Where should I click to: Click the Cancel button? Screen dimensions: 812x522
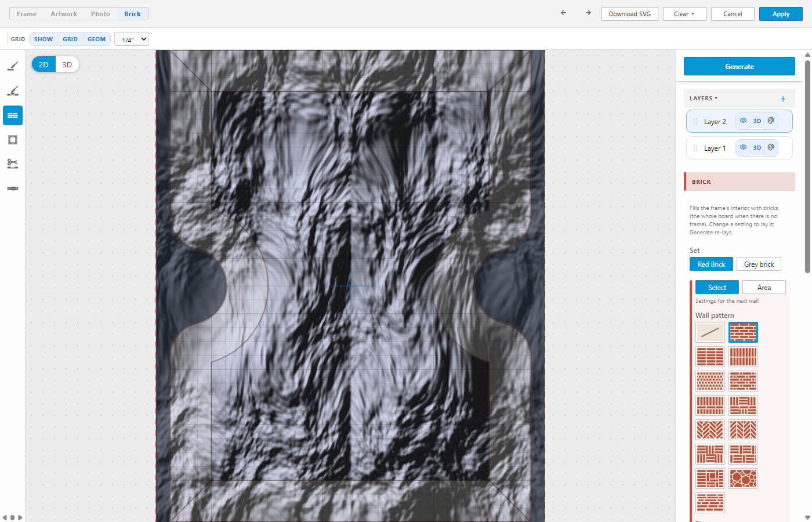click(733, 14)
